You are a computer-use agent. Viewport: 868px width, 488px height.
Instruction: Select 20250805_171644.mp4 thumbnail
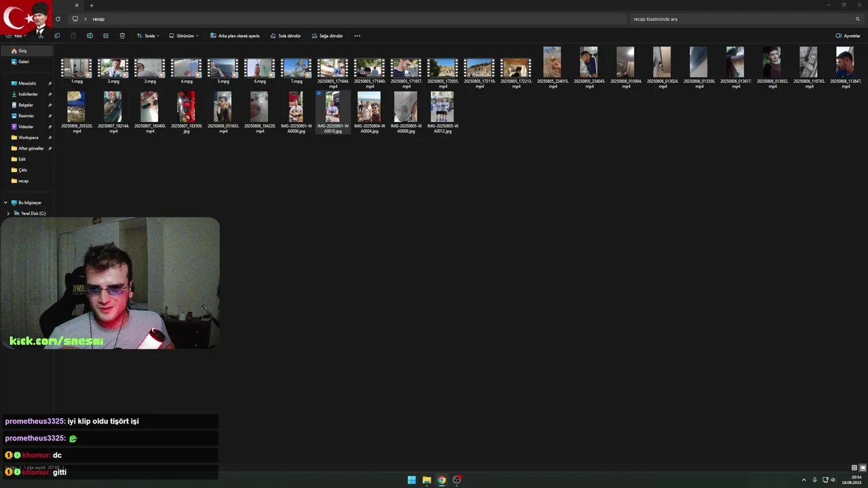pyautogui.click(x=333, y=68)
